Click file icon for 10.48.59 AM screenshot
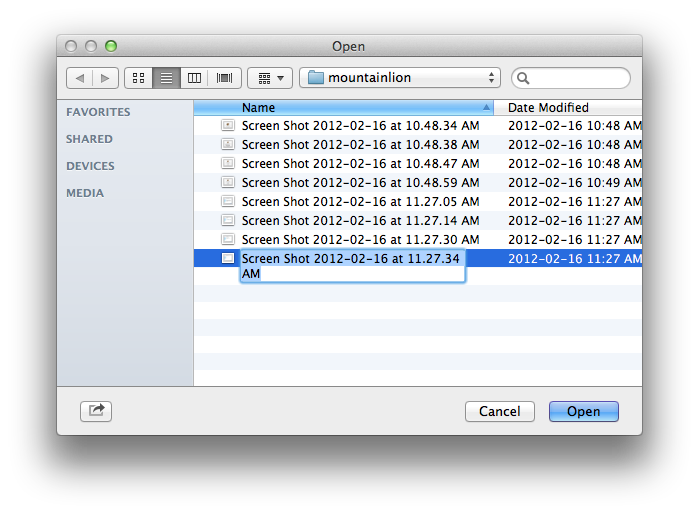The width and height of the screenshot is (699, 514). [x=228, y=182]
